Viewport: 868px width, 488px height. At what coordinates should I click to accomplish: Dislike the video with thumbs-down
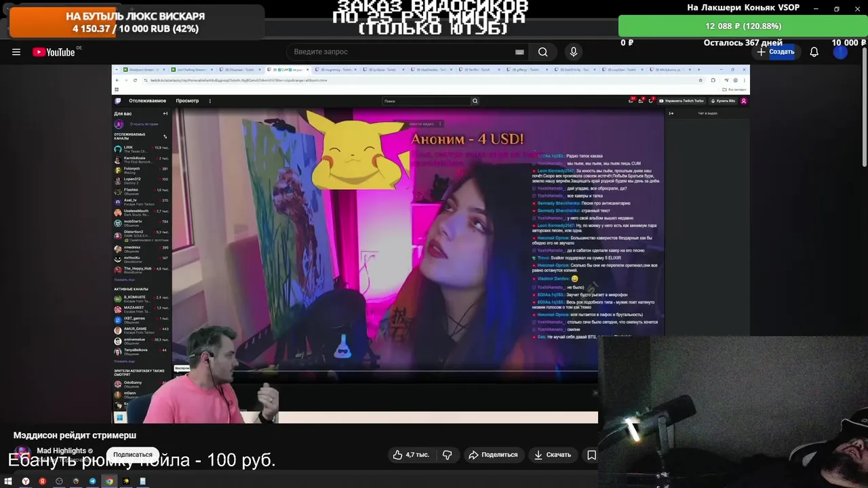[x=447, y=455]
